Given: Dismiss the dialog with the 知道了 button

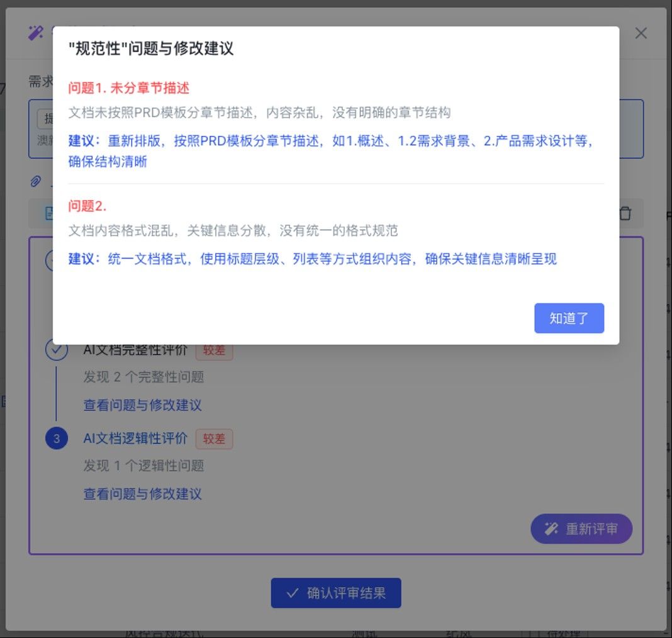Looking at the screenshot, I should click(x=569, y=318).
